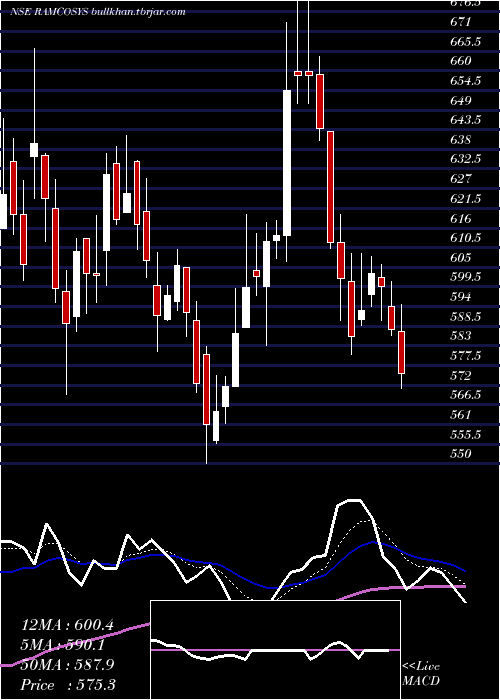The width and height of the screenshot is (500, 700).
Task: Click the live MACD inset chart box
Action: click(275, 650)
